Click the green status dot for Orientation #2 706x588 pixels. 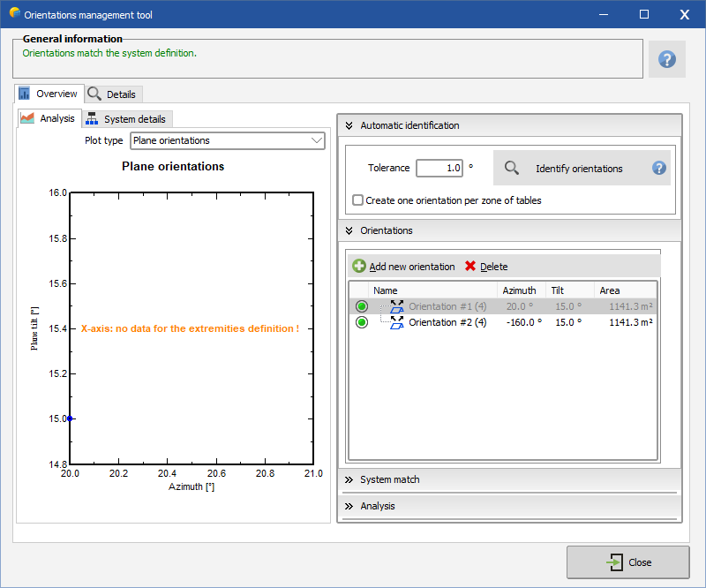[362, 322]
